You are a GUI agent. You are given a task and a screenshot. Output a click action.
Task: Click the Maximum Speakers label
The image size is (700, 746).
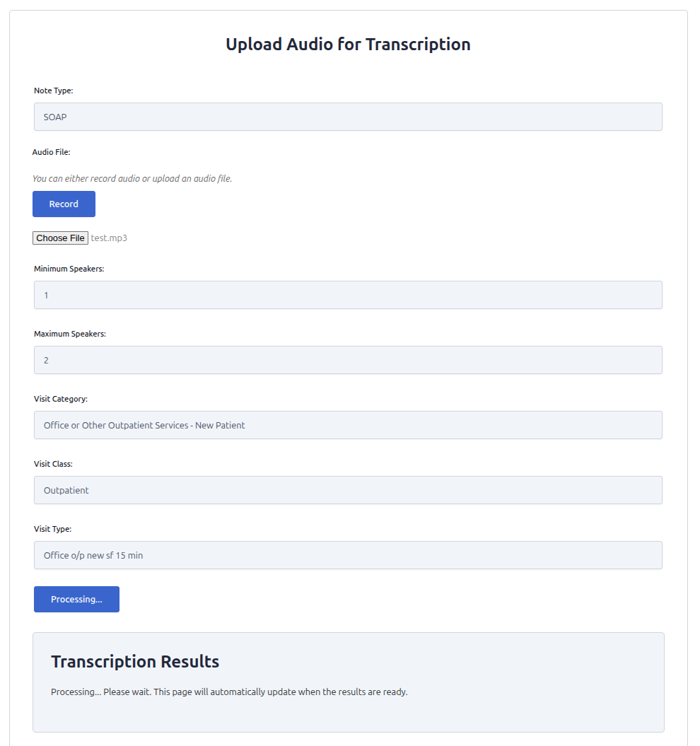(69, 334)
